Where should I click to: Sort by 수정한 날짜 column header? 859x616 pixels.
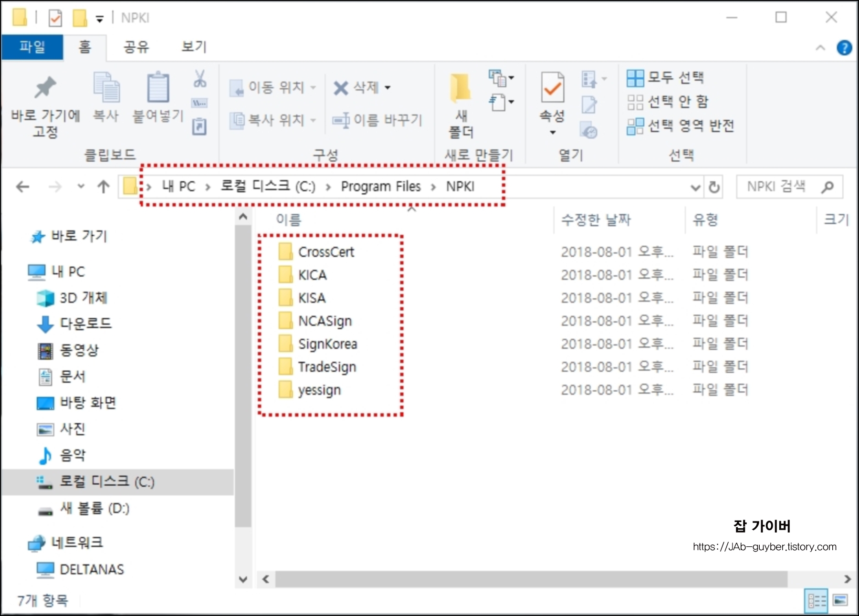(596, 219)
